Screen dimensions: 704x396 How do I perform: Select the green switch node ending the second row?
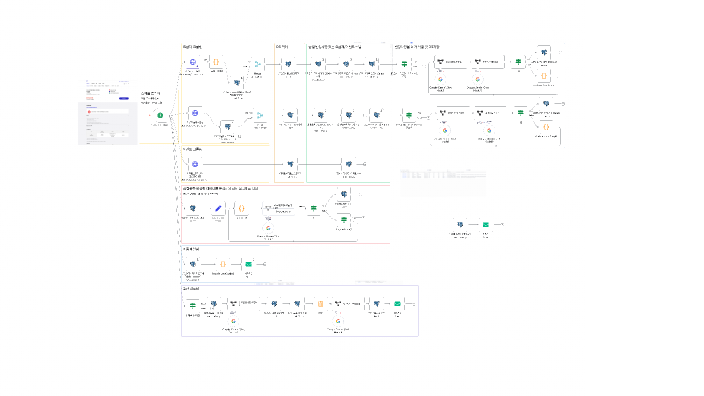pos(409,115)
